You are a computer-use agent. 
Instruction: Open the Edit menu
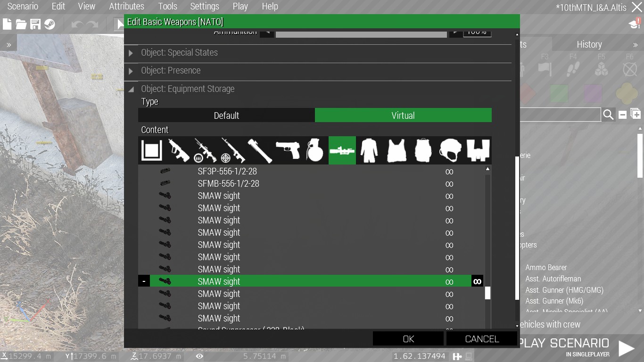(58, 7)
